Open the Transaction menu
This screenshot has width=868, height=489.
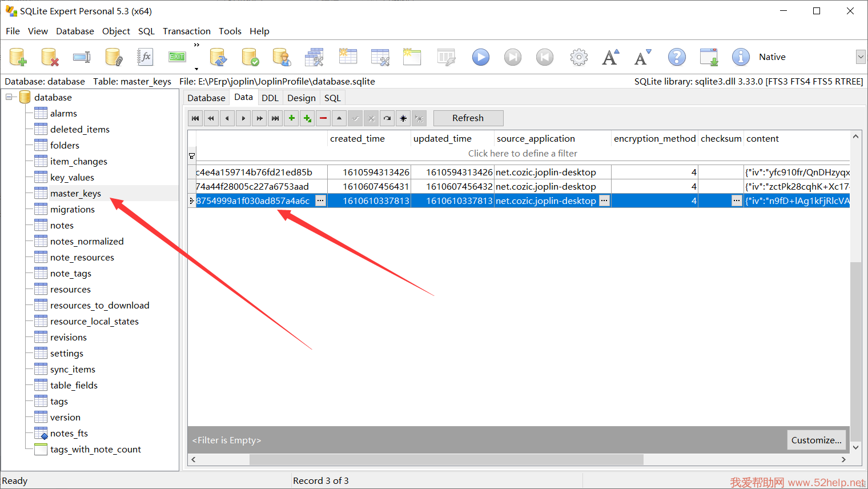[186, 31]
